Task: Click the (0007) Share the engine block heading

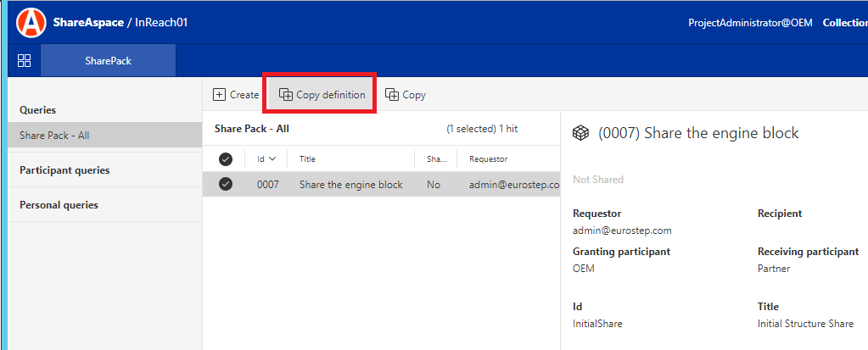Action: [698, 133]
